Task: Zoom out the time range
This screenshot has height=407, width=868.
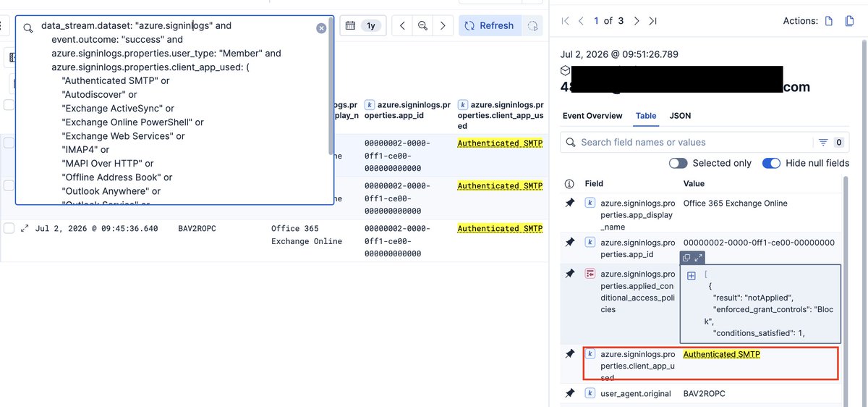Action: (x=423, y=25)
